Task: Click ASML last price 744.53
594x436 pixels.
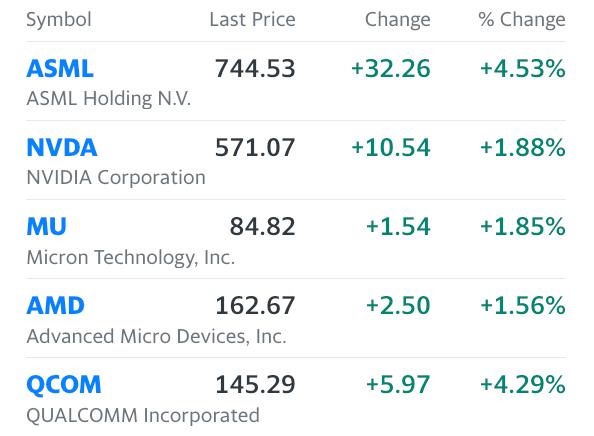Action: tap(255, 69)
